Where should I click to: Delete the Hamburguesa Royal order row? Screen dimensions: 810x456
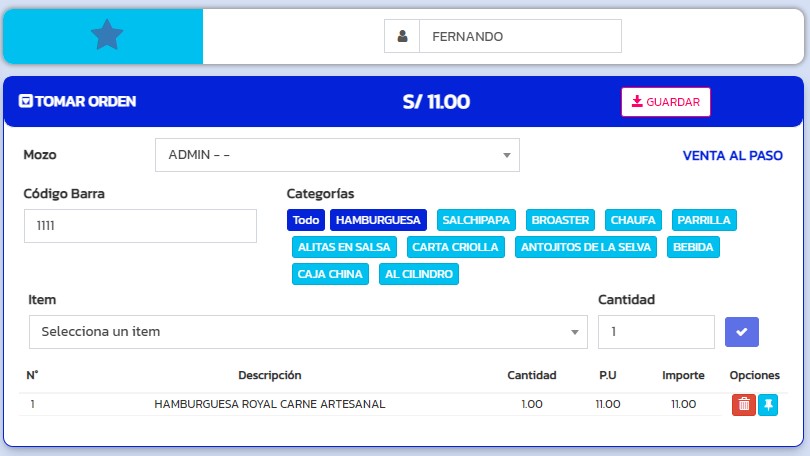(743, 404)
